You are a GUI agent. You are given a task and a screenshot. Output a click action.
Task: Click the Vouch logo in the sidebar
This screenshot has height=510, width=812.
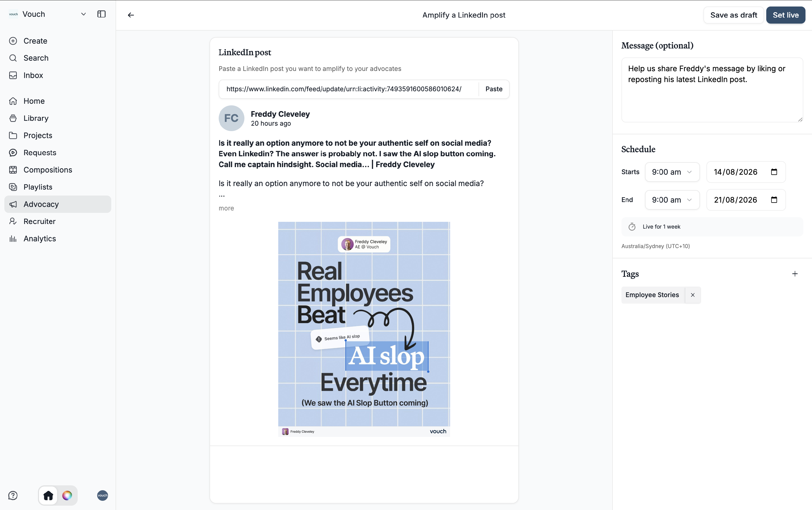point(14,14)
